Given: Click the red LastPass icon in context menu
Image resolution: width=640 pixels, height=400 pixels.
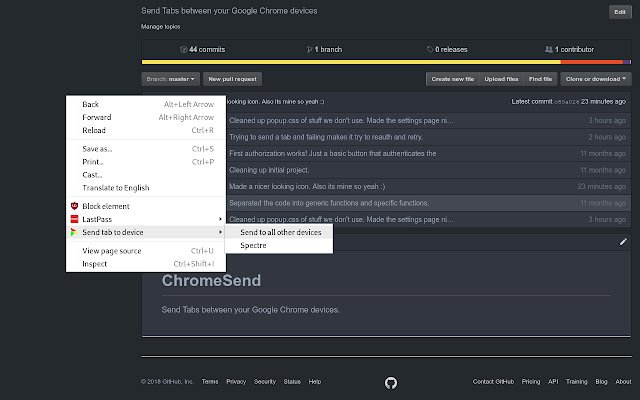Looking at the screenshot, I should [74, 219].
